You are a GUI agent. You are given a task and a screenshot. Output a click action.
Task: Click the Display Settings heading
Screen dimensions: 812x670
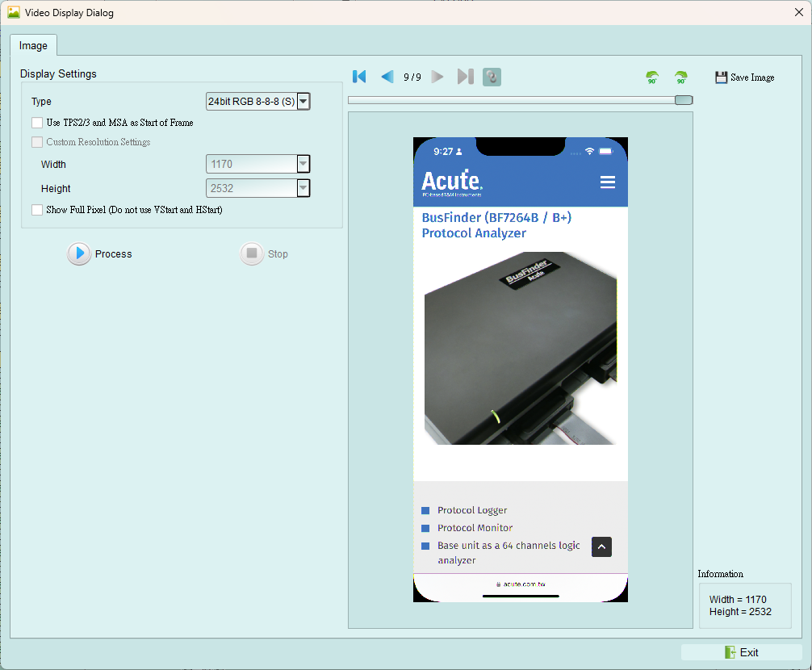pyautogui.click(x=58, y=73)
